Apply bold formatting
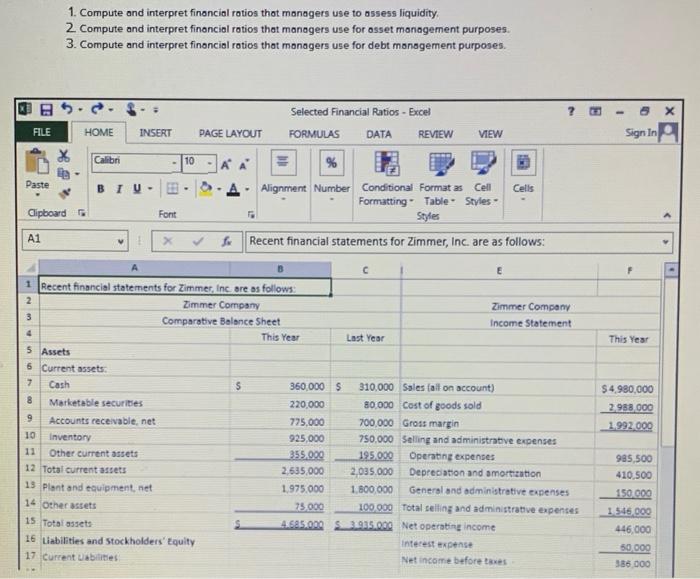Image resolution: width=700 pixels, height=579 pixels. point(101,189)
